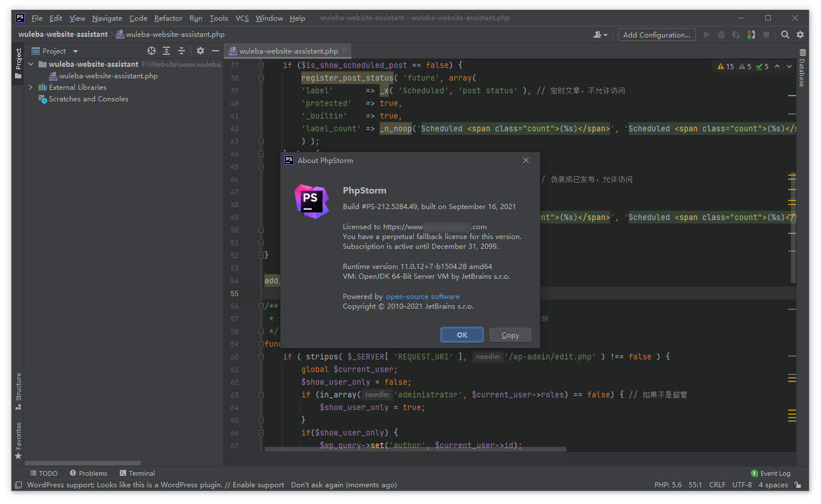This screenshot has height=504, width=821.
Task: Go to previous highlighted error arrow
Action: [777, 66]
